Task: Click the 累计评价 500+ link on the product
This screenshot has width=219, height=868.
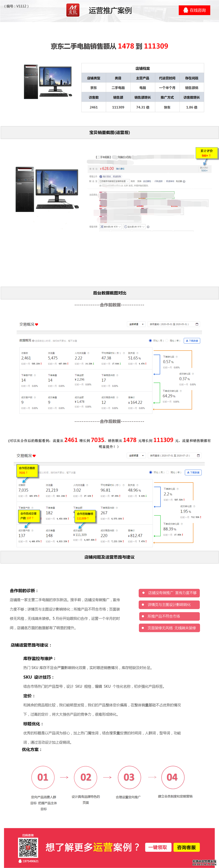Action: click(204, 169)
